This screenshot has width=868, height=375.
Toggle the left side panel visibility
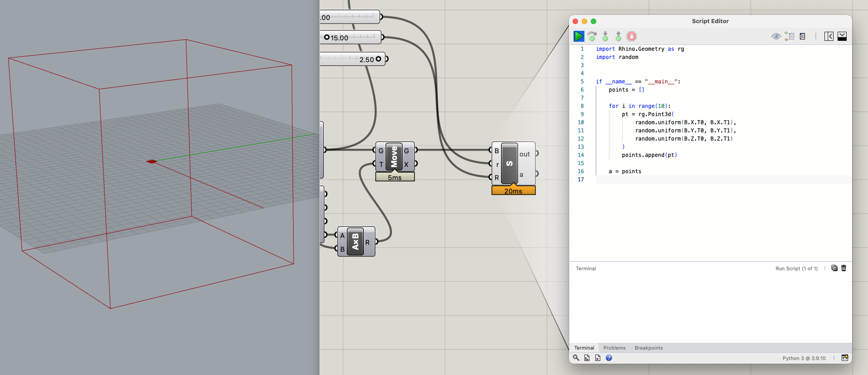point(829,36)
